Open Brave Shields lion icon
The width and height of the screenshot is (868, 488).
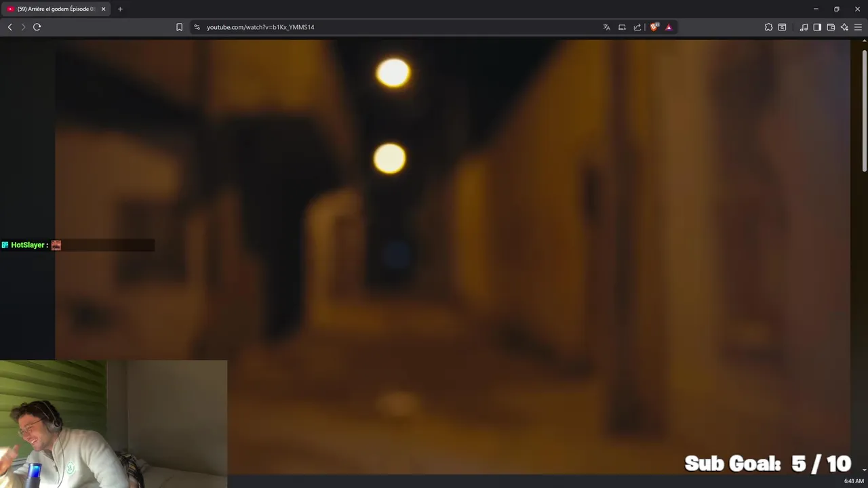pyautogui.click(x=654, y=27)
